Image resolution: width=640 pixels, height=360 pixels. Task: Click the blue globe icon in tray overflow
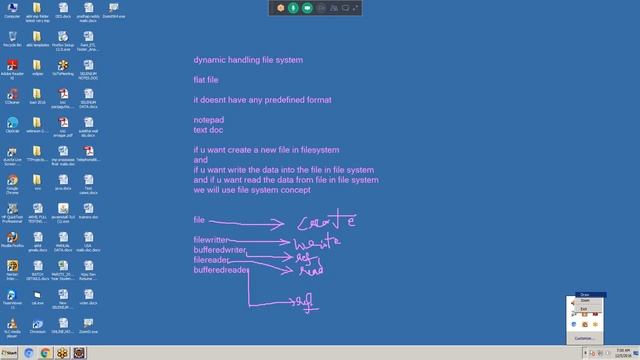point(574,324)
